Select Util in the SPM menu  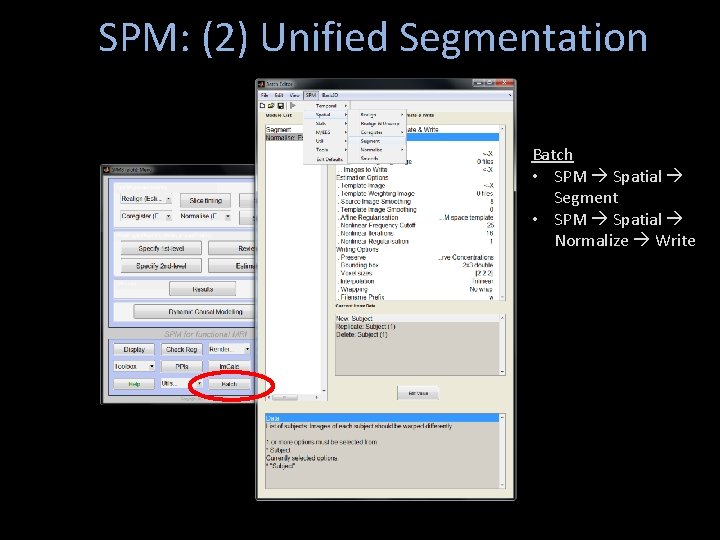[326, 141]
